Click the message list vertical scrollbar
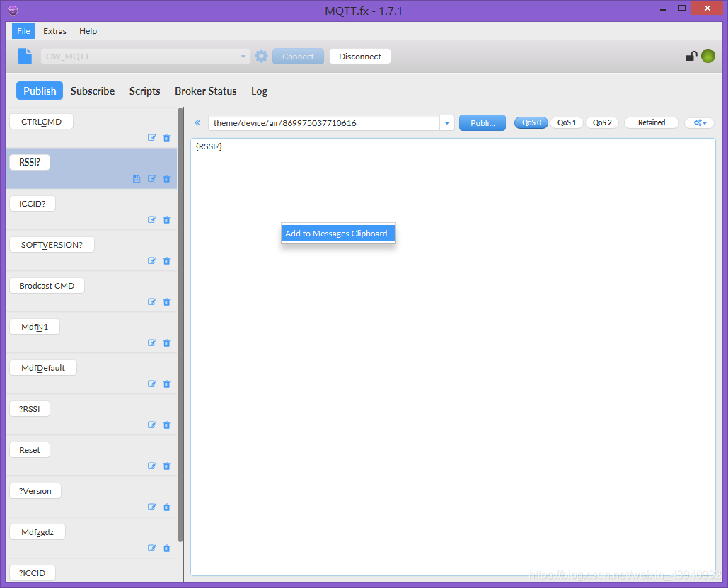 point(180,325)
